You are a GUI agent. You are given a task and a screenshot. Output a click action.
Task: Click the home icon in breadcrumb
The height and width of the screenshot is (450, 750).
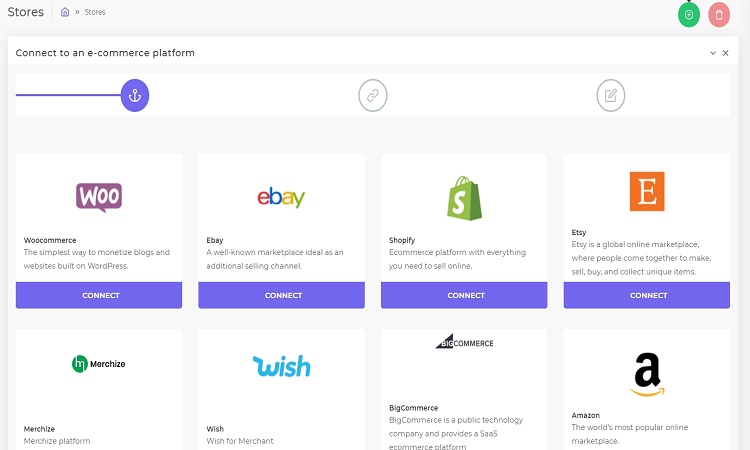(x=65, y=12)
